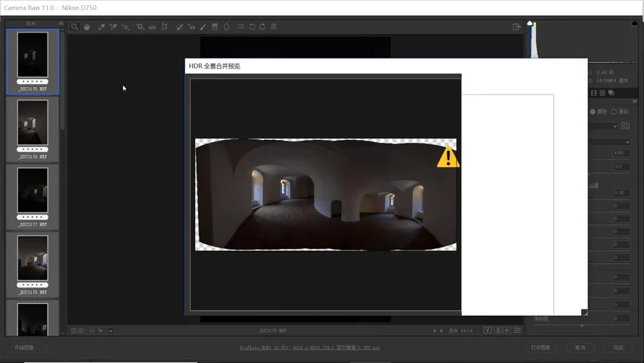This screenshot has height=363, width=644.
Task: Open the profile dropdown in Basic panel
Action: [x=604, y=126]
